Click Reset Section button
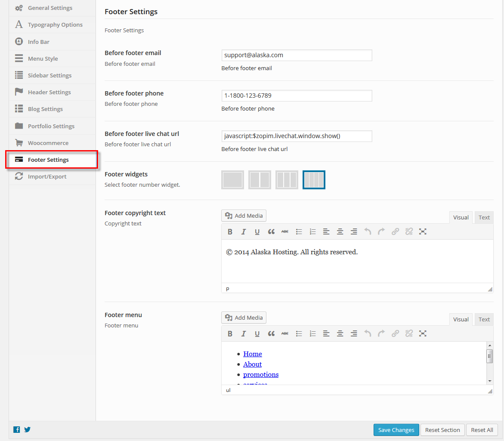 click(x=442, y=430)
